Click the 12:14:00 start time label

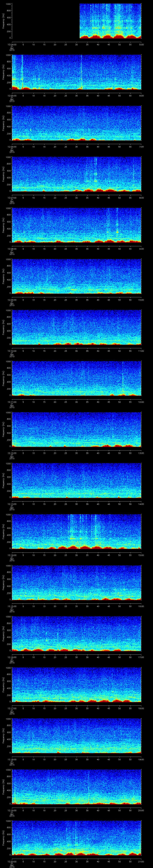click(12, 555)
